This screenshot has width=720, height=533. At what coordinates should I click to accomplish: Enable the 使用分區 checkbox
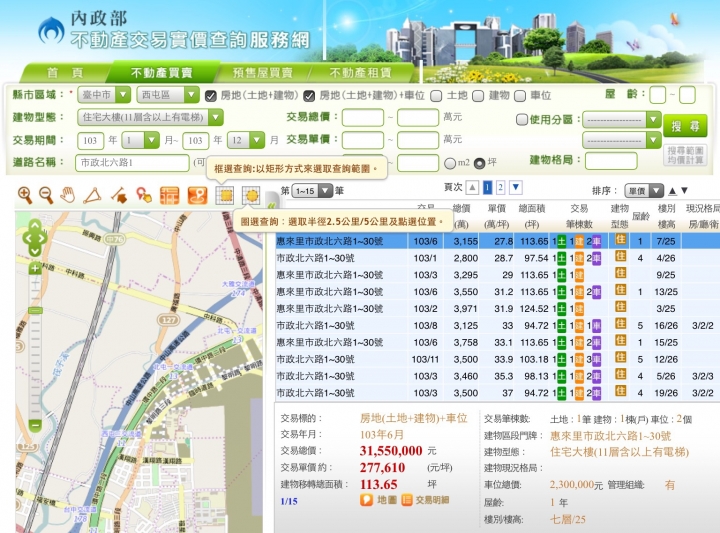(522, 119)
